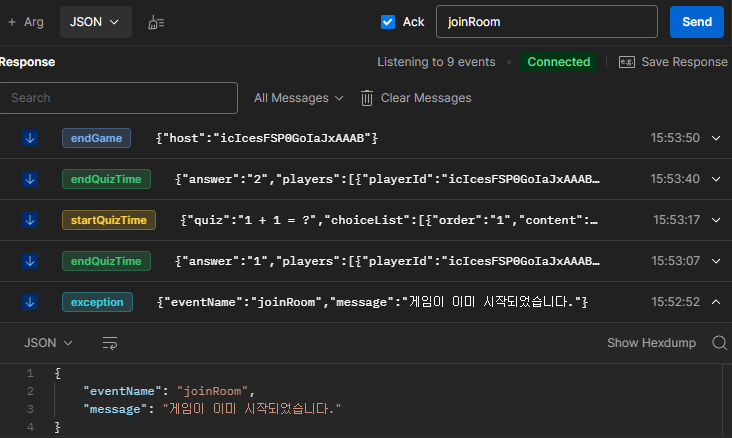Screen dimensions: 732x438
Task: Select the endQuizTime tag at 15:53:07
Action: point(106,261)
